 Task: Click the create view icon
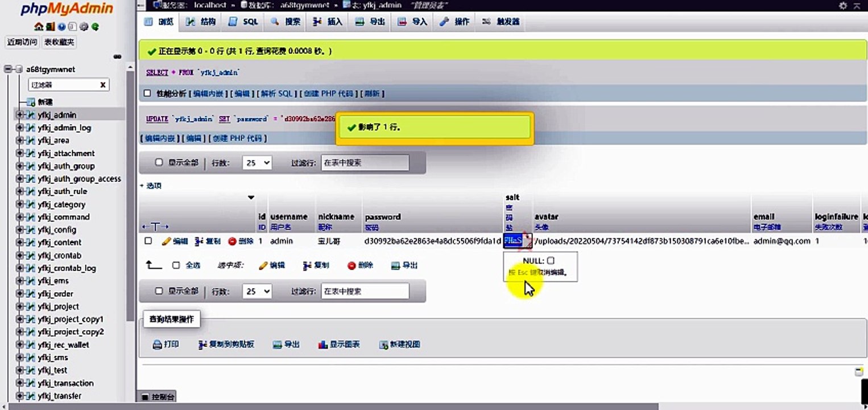(383, 345)
